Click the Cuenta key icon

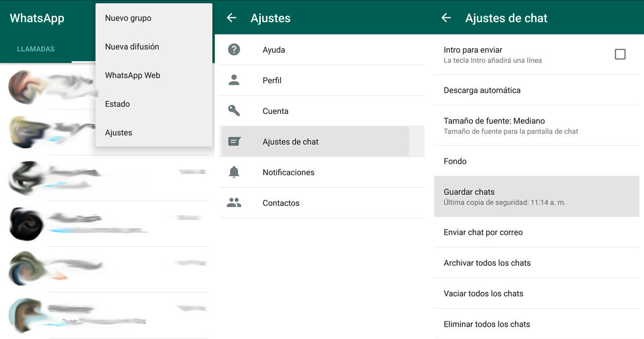click(234, 111)
